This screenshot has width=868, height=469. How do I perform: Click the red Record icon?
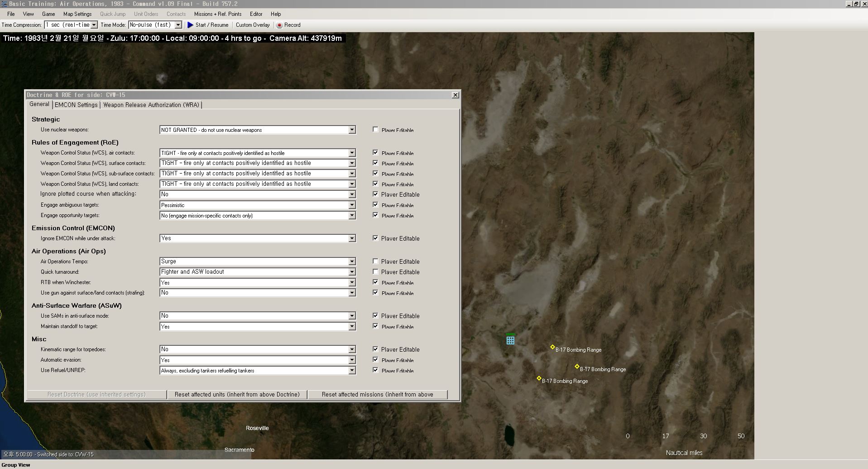click(x=279, y=25)
